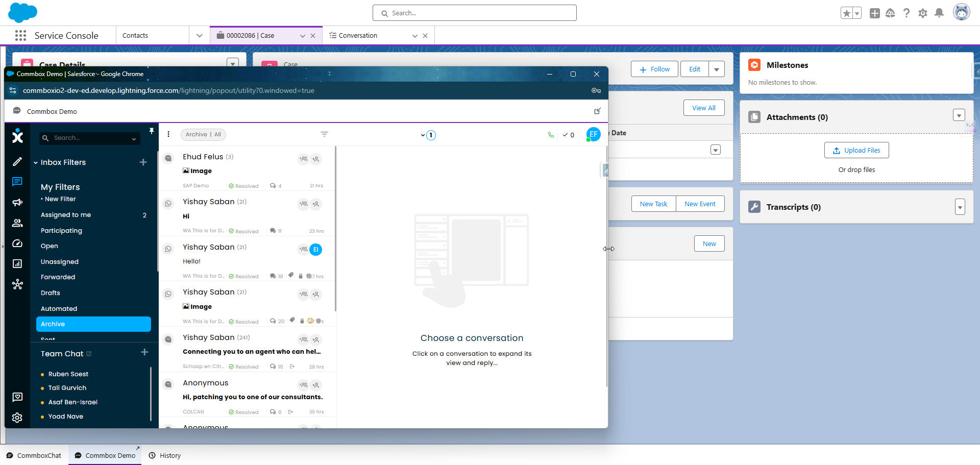This screenshot has width=980, height=465.
Task: Select the Assigned to me filter
Action: pyautogui.click(x=94, y=215)
